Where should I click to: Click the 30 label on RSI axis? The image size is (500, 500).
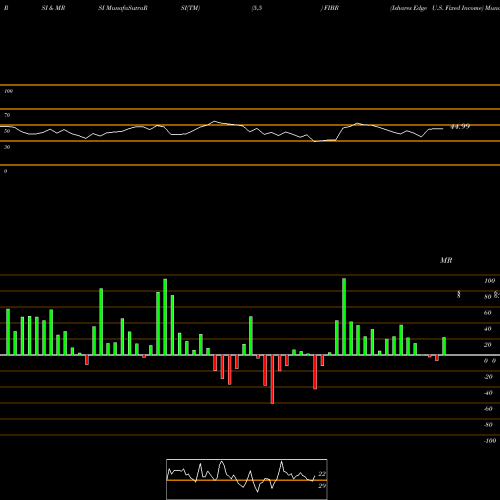[x=7, y=147]
